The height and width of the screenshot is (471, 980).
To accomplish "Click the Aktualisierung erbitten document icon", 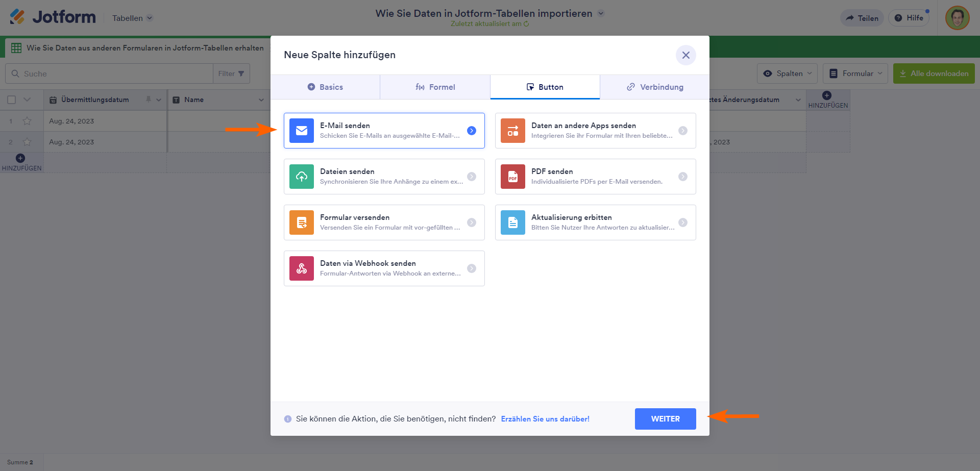I will tap(512, 222).
